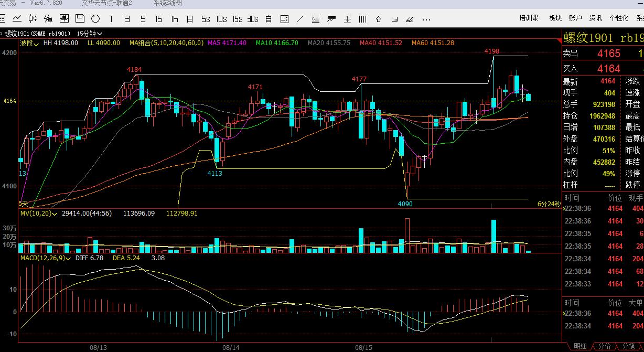This screenshot has width=644, height=352.
Task: Switch to the 分价 tab
Action: (604, 347)
